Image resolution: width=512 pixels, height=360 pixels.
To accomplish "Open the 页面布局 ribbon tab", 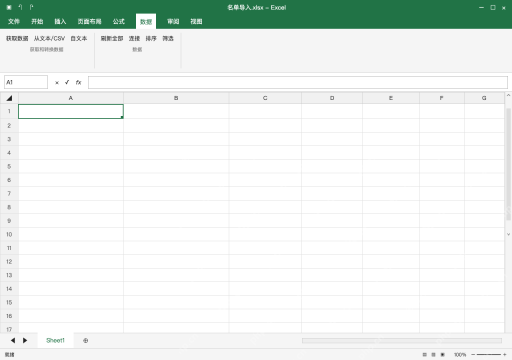I will [89, 21].
